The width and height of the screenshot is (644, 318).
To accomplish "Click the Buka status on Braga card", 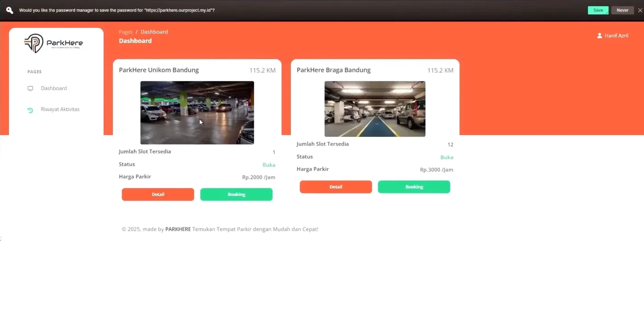I will point(447,157).
